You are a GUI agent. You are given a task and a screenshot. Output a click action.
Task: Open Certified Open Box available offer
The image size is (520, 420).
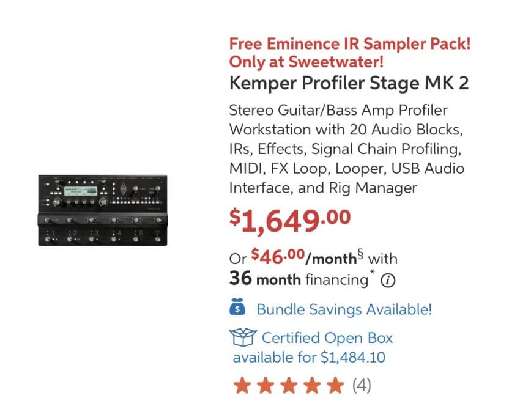click(312, 347)
